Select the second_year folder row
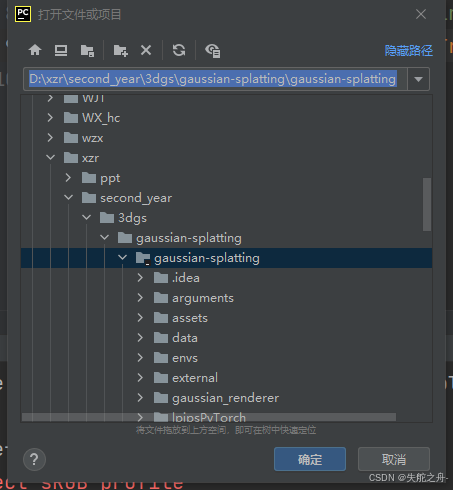The height and width of the screenshot is (490, 453). coord(226,198)
